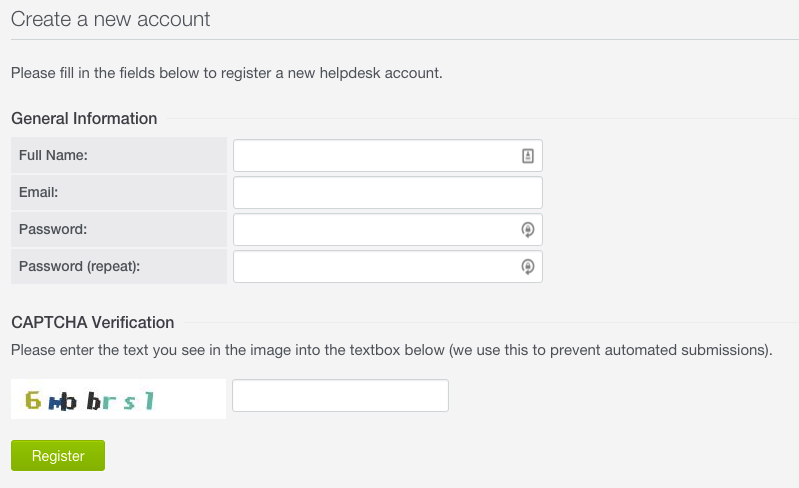
Task: Select the 'Password:' label cell
Action: pyautogui.click(x=119, y=229)
